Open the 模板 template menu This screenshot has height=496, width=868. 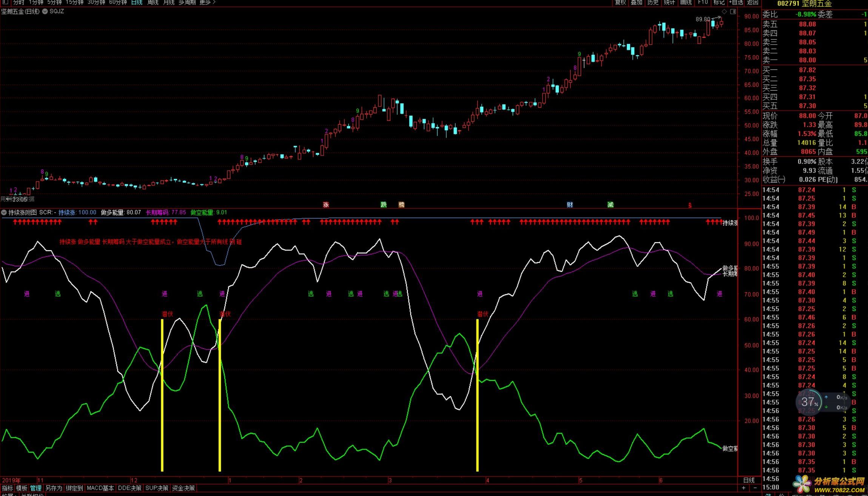[22, 488]
